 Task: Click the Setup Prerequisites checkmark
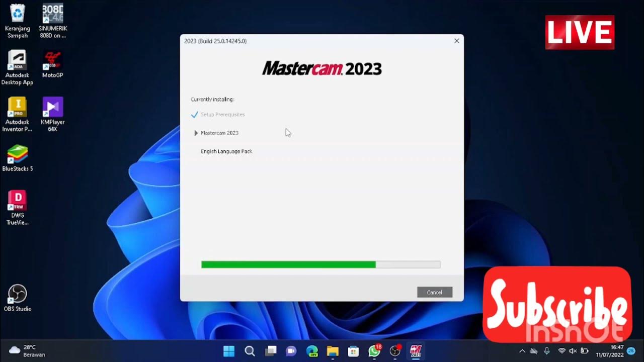point(195,115)
